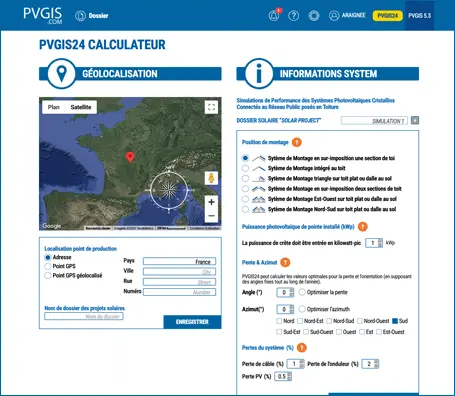
Task: Check the Nord orientation box
Action: (x=279, y=321)
